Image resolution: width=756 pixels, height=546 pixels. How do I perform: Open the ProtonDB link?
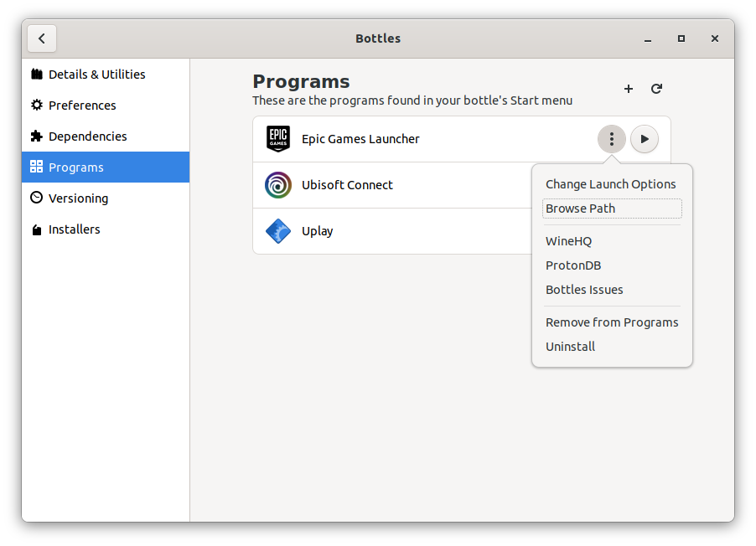coord(573,265)
